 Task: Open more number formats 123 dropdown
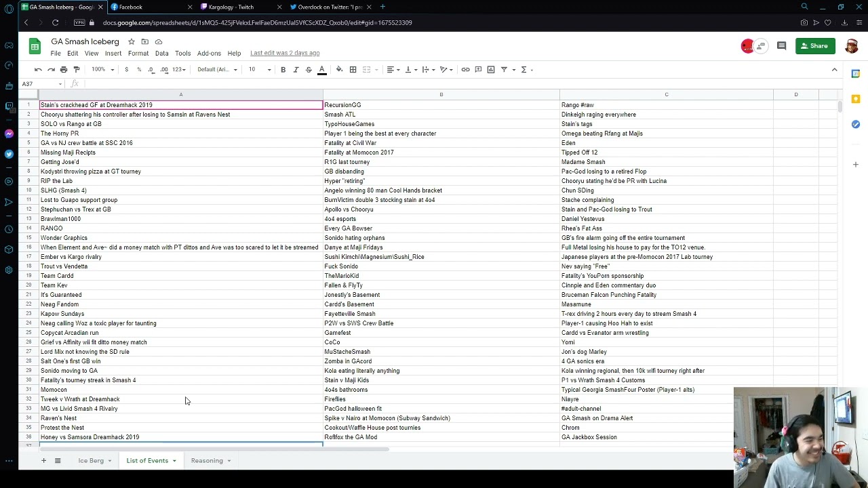[x=179, y=69]
